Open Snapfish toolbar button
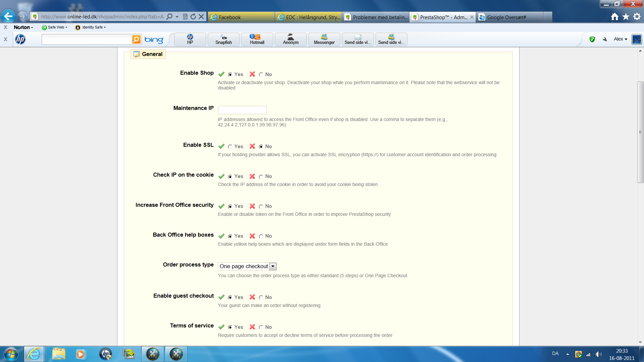This screenshot has width=644, height=362. (224, 39)
